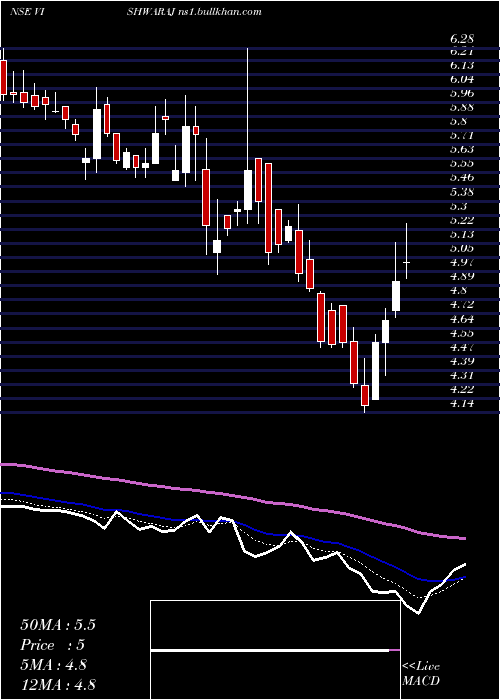The image size is (500, 700).
Task: Click the 5.22 price axis label
Action: 462,220
